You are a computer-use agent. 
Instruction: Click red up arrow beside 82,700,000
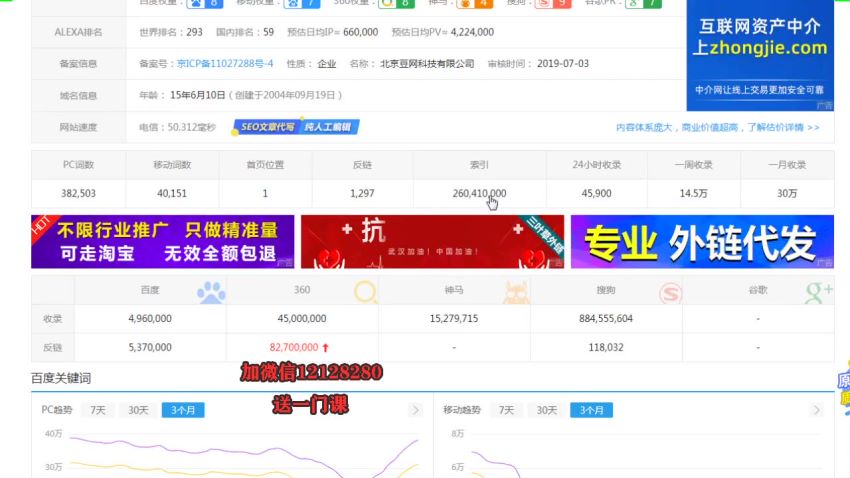pos(325,347)
